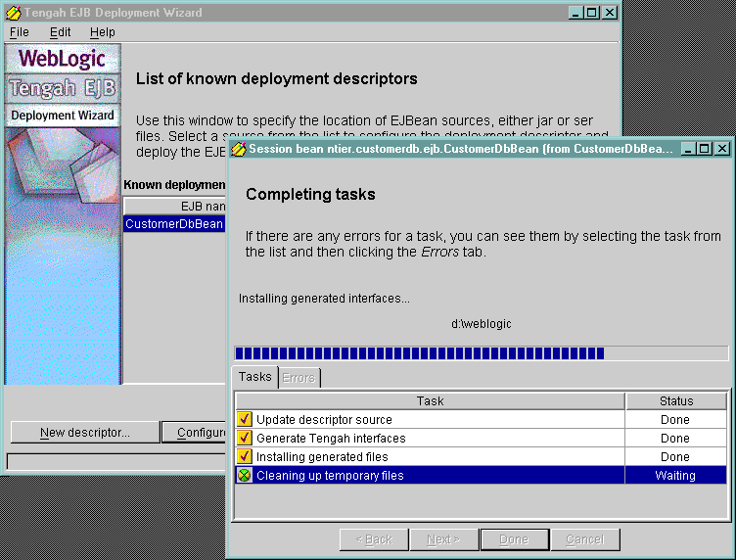Screen dimensions: 736x560
Task: Click the EJB name column header
Action: tap(175, 206)
